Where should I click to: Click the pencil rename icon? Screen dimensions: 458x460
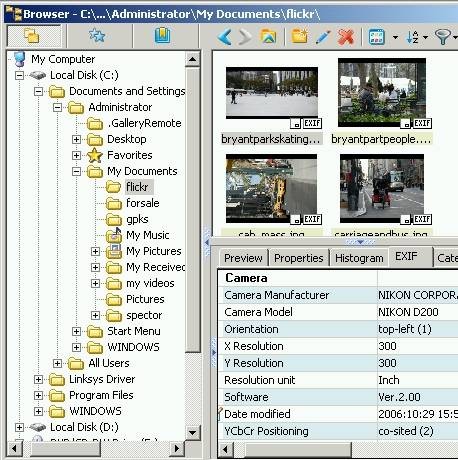[323, 37]
